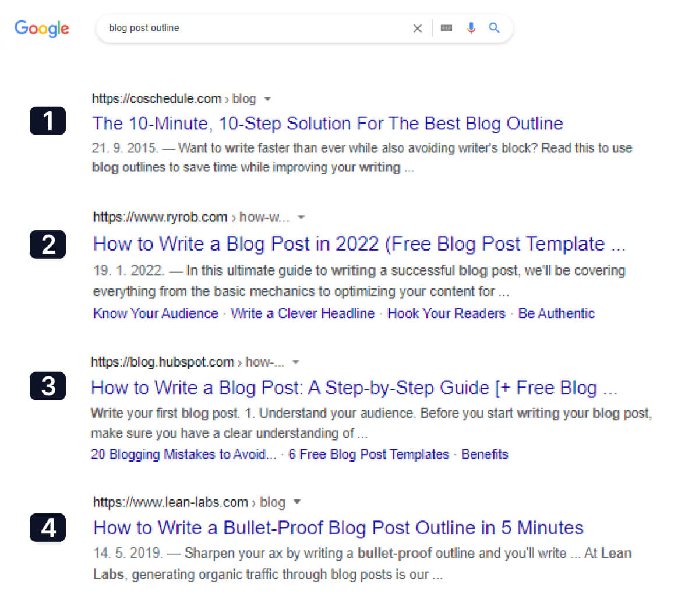This screenshot has width=699, height=616.
Task: Expand options arrow beside blog.hubspot.com URL
Action: pyautogui.click(x=296, y=362)
